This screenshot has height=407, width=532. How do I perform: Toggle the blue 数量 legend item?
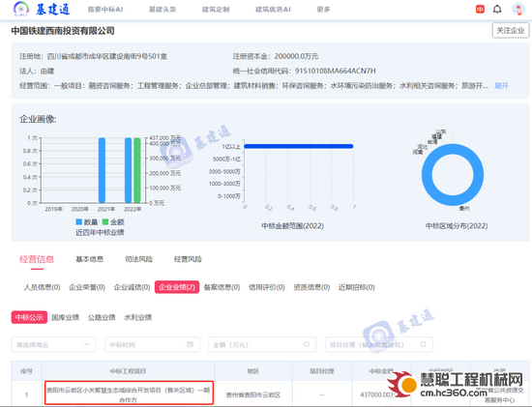pyautogui.click(x=87, y=221)
